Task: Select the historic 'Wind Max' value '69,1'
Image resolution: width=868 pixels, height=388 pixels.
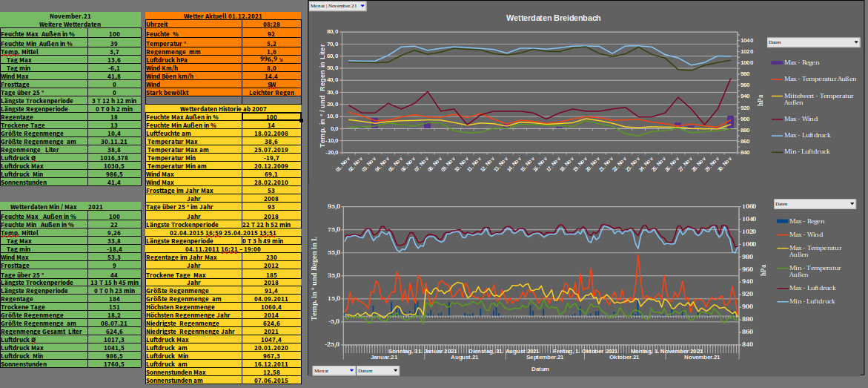Action: click(272, 174)
